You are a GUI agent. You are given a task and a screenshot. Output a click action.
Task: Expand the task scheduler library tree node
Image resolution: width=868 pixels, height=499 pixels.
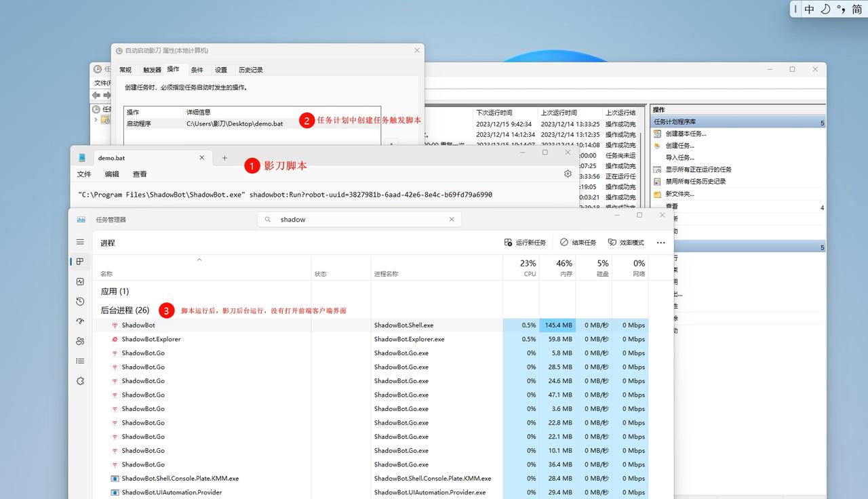[96, 120]
